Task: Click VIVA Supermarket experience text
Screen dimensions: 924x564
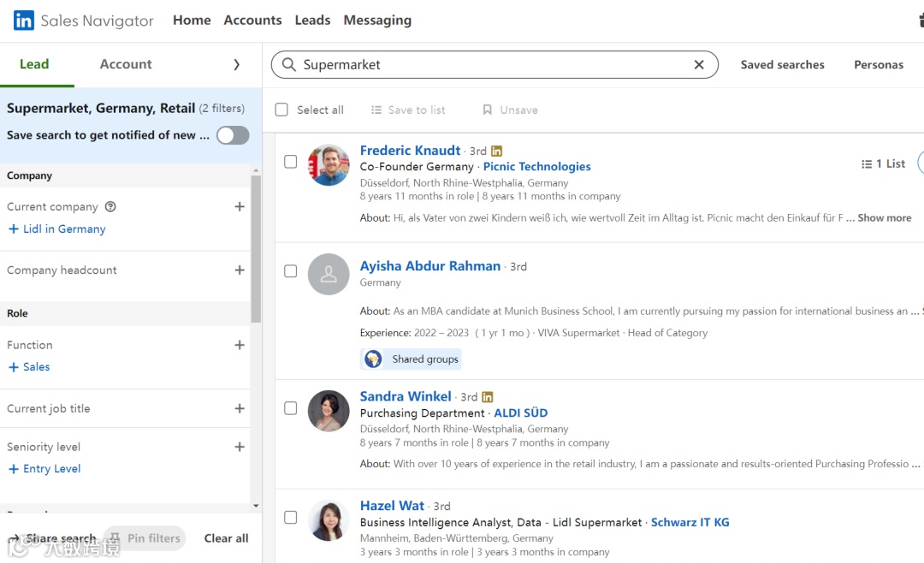Action: (x=578, y=333)
